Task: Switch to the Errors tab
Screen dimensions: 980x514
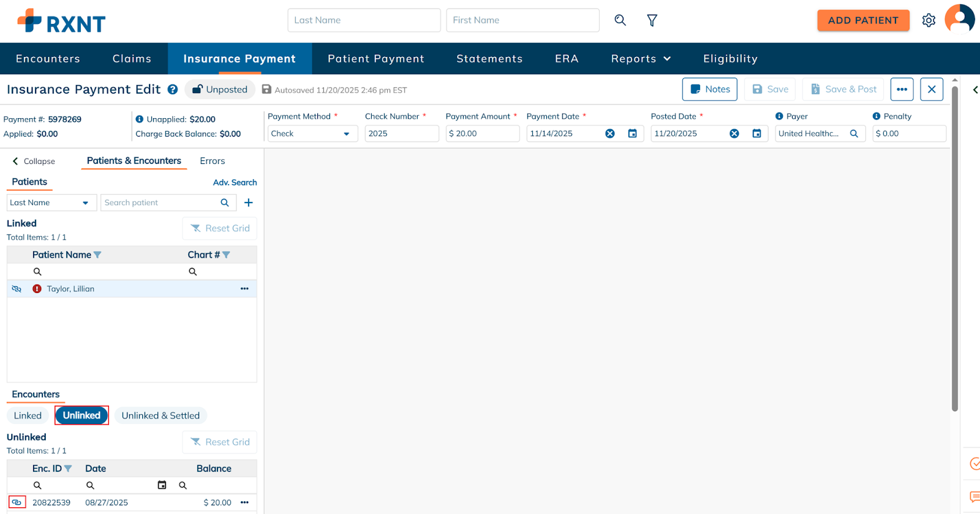Action: (x=212, y=161)
